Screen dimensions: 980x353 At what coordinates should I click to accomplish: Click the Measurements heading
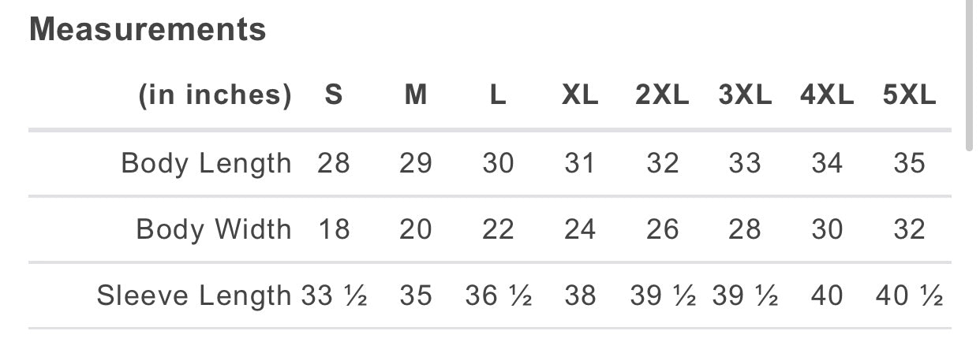tap(148, 30)
